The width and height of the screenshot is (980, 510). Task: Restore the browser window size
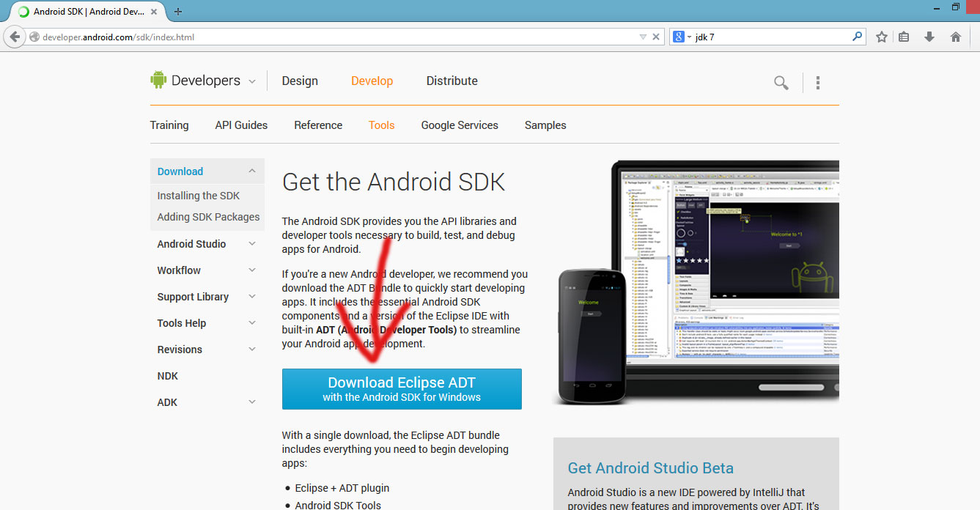[x=955, y=7]
